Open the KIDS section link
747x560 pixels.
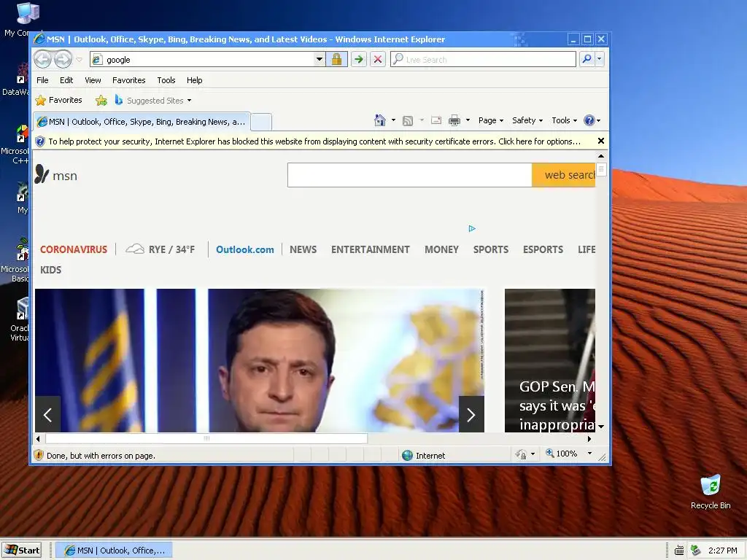pyautogui.click(x=50, y=270)
